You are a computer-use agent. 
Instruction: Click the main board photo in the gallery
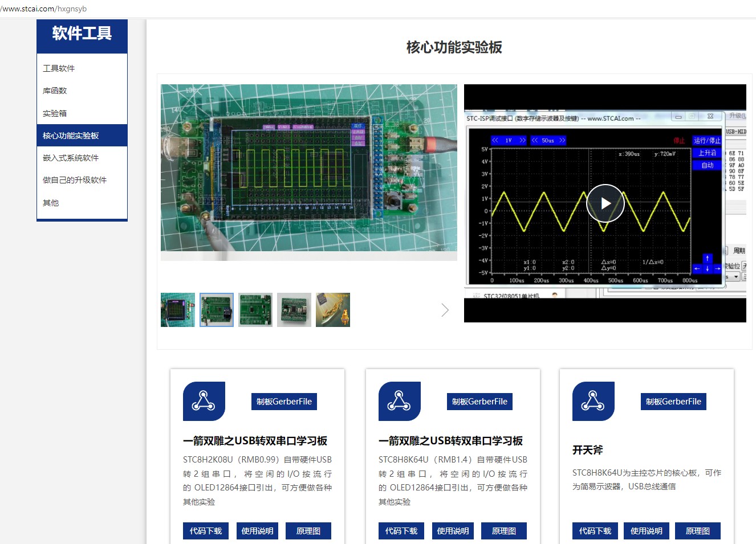pyautogui.click(x=309, y=173)
